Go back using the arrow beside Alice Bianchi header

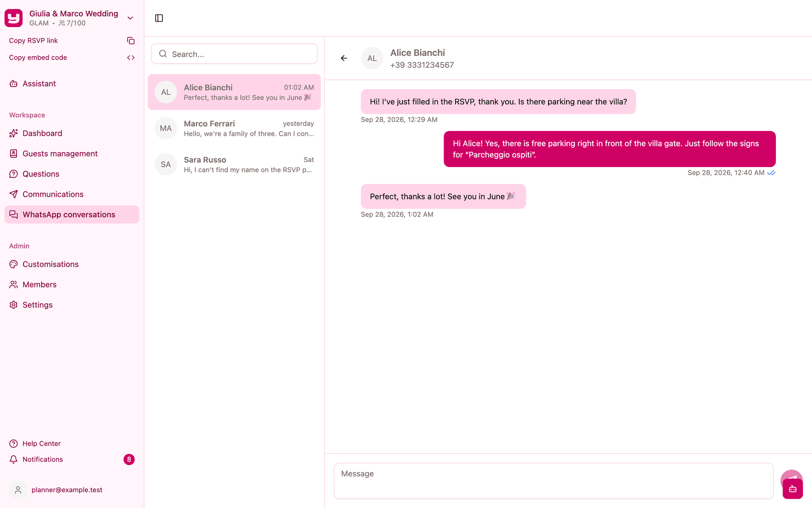pos(344,58)
